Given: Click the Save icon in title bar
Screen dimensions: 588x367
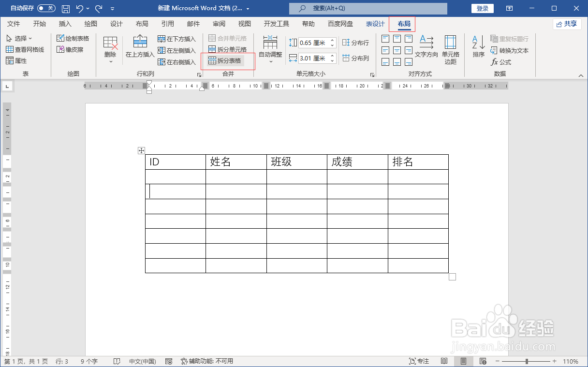Looking at the screenshot, I should [66, 8].
